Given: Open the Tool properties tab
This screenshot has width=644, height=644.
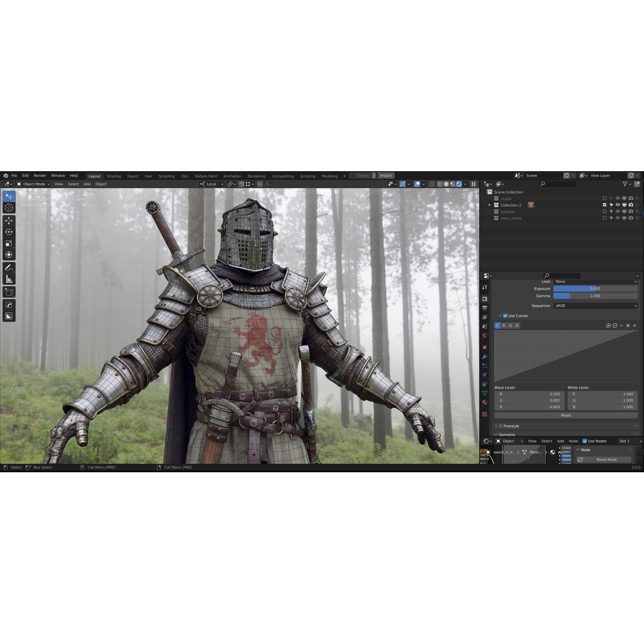Looking at the screenshot, I should (485, 287).
